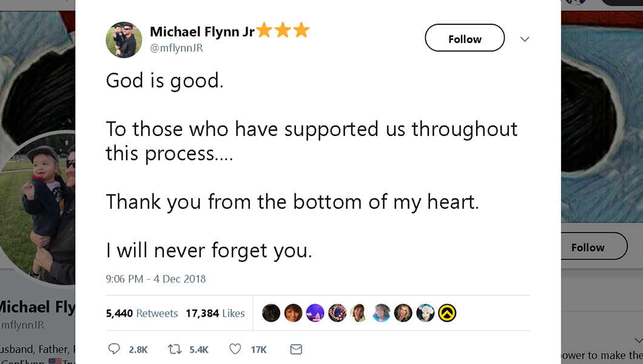The image size is (643, 364).
Task: Click Michael Flynn Jr's small tweet avatar
Action: [124, 40]
